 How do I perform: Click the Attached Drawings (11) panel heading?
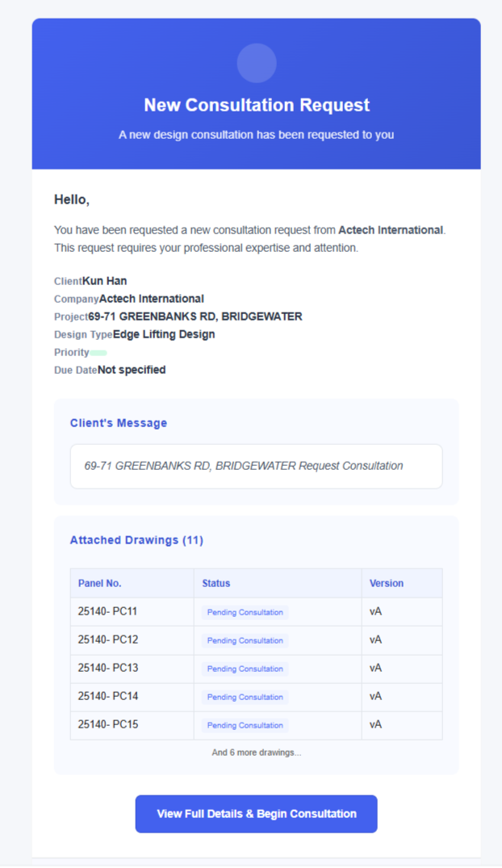[136, 539]
